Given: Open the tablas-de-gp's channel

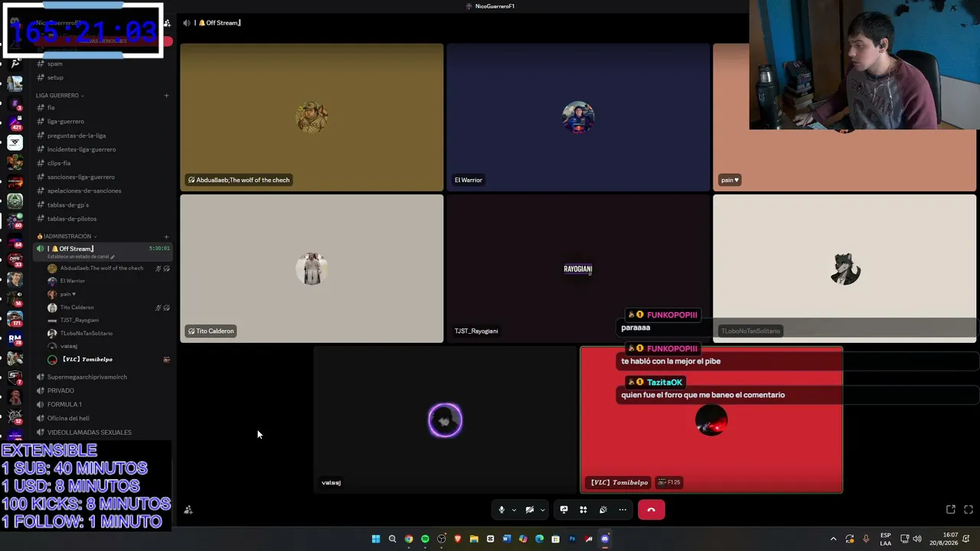Looking at the screenshot, I should 103,205.
